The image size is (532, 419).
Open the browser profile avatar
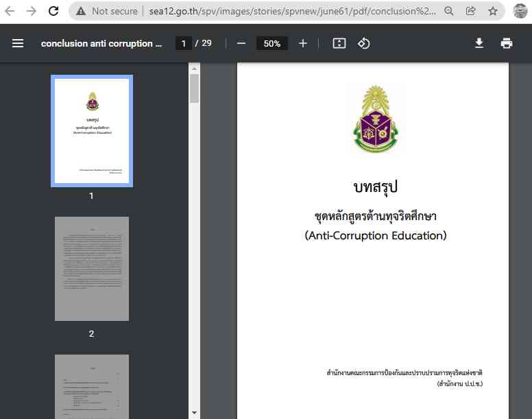tap(520, 11)
